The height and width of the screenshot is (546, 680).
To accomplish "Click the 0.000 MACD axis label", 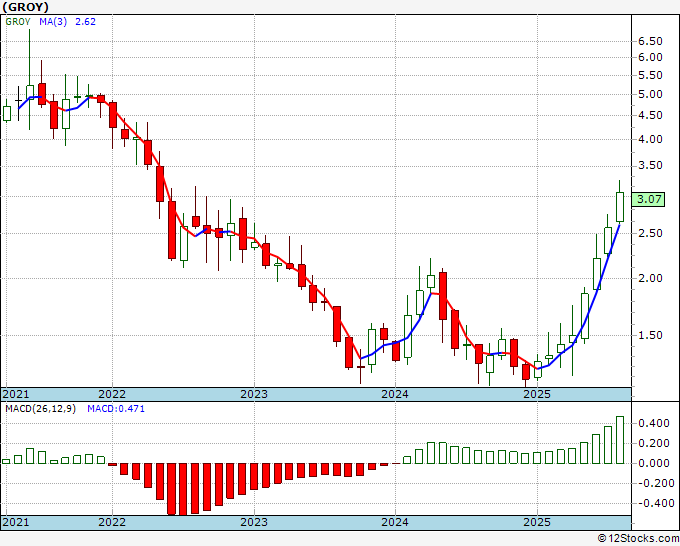I will pos(654,463).
